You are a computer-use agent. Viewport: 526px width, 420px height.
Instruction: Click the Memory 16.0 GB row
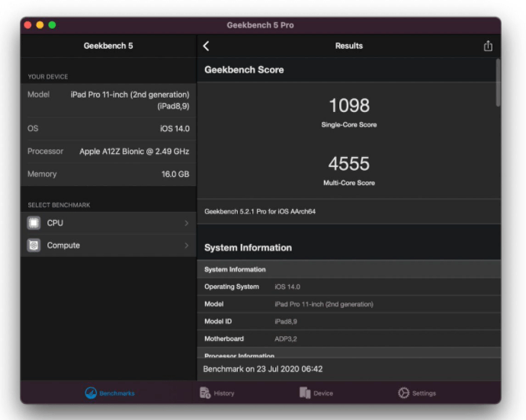click(108, 174)
